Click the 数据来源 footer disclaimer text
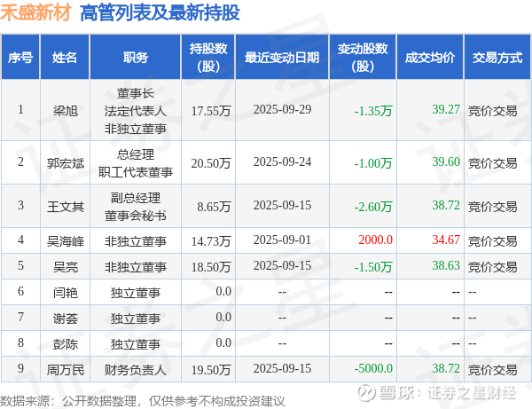Viewport: 532px width, 409px height. click(142, 401)
